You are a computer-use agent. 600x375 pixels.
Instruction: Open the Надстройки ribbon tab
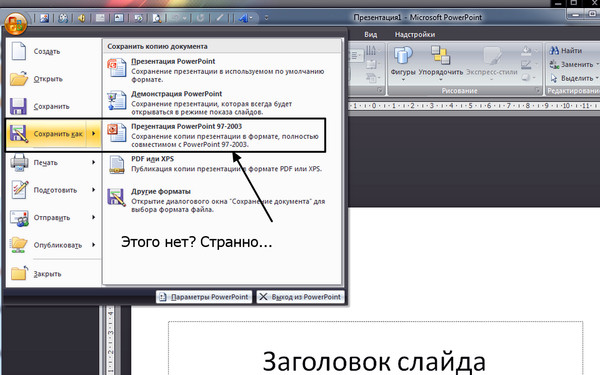[415, 34]
